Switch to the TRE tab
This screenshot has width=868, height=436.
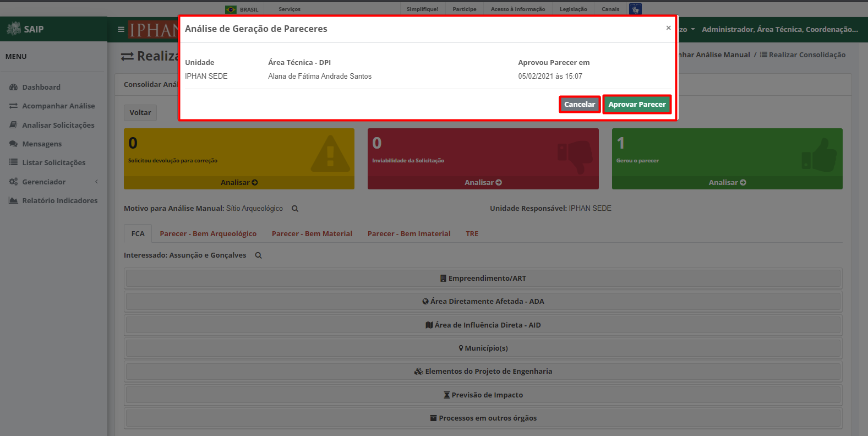pos(472,233)
